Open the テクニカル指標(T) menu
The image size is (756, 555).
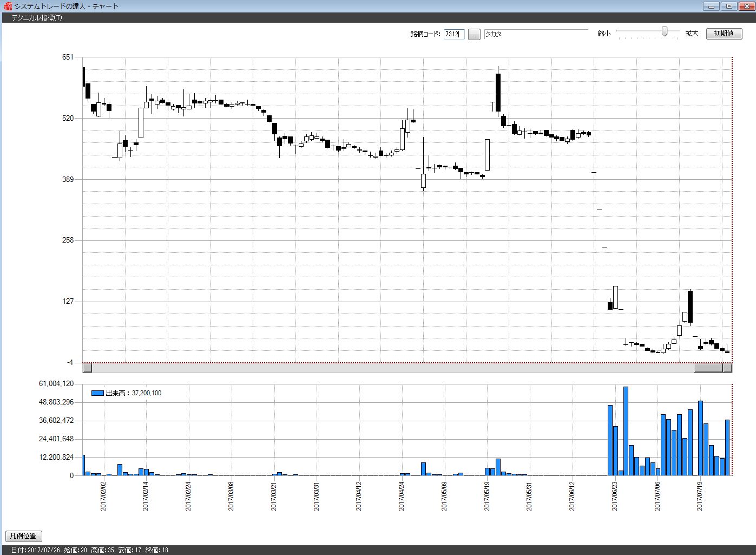[x=37, y=18]
